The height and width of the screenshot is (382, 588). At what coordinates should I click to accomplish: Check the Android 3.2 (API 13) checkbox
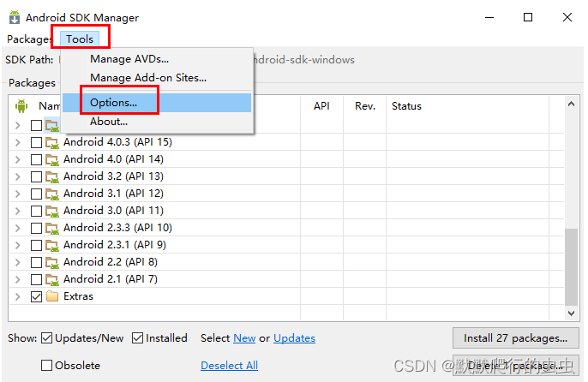(36, 176)
